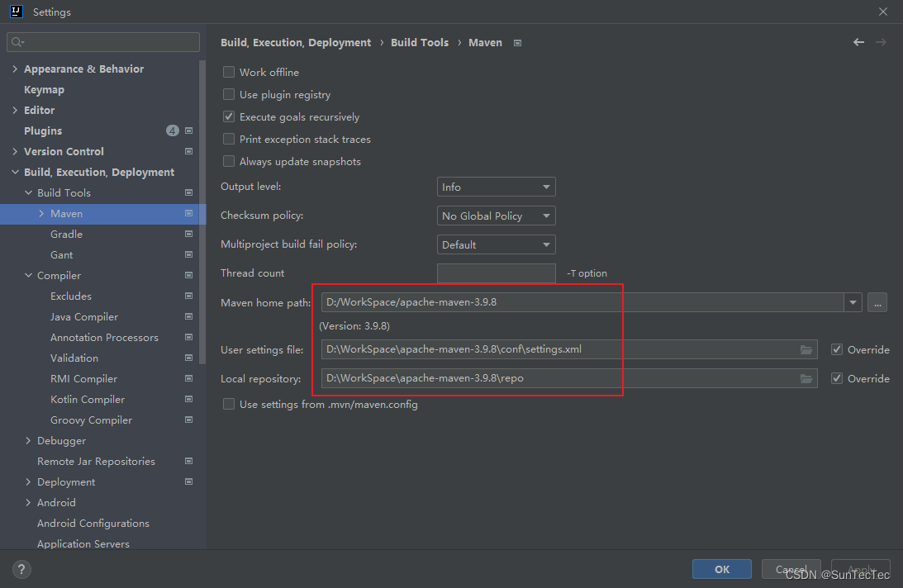903x588 pixels.
Task: Click the project-settings icon on the Gant row
Action: 188,254
